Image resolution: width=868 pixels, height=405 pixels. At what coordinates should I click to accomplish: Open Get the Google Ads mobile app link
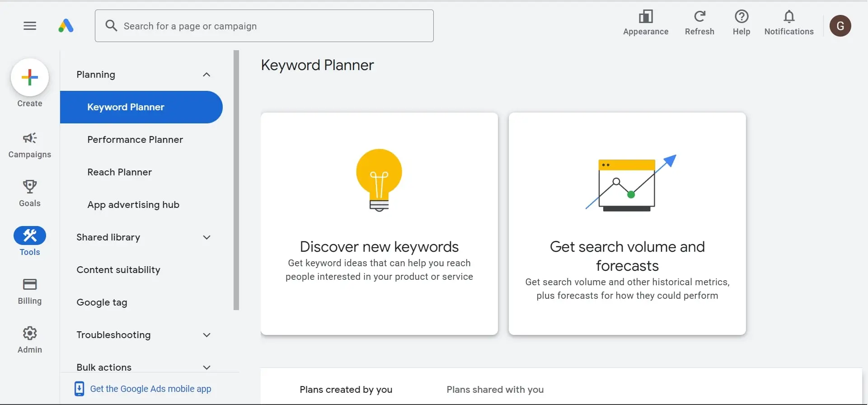(x=150, y=389)
